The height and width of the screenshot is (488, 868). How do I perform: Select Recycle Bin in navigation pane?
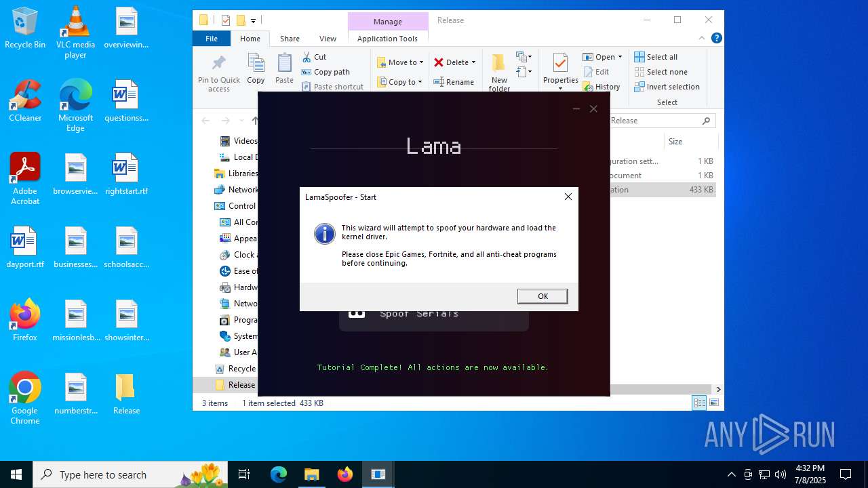pyautogui.click(x=235, y=369)
